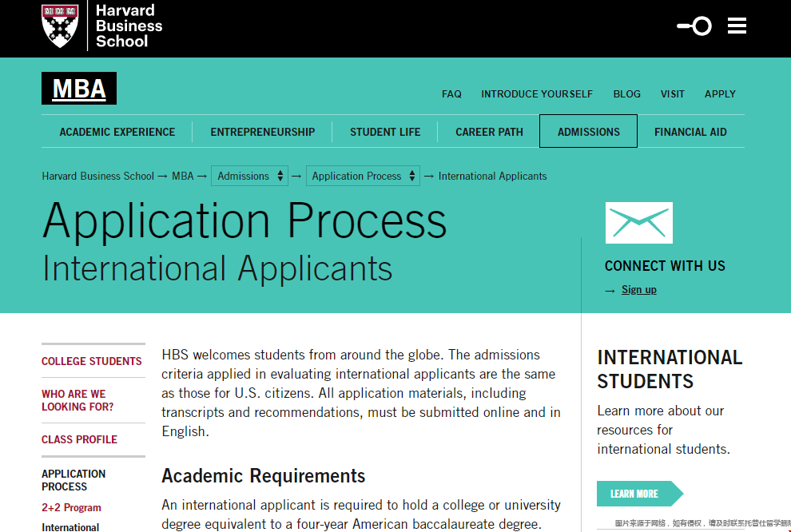Click the envelope Connect With Us icon
791x532 pixels.
(x=638, y=223)
